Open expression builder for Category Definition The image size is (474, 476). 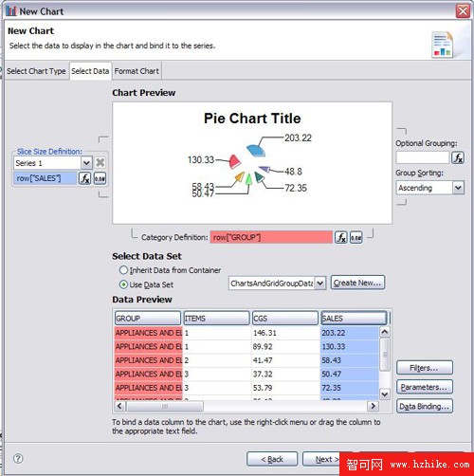pos(341,237)
